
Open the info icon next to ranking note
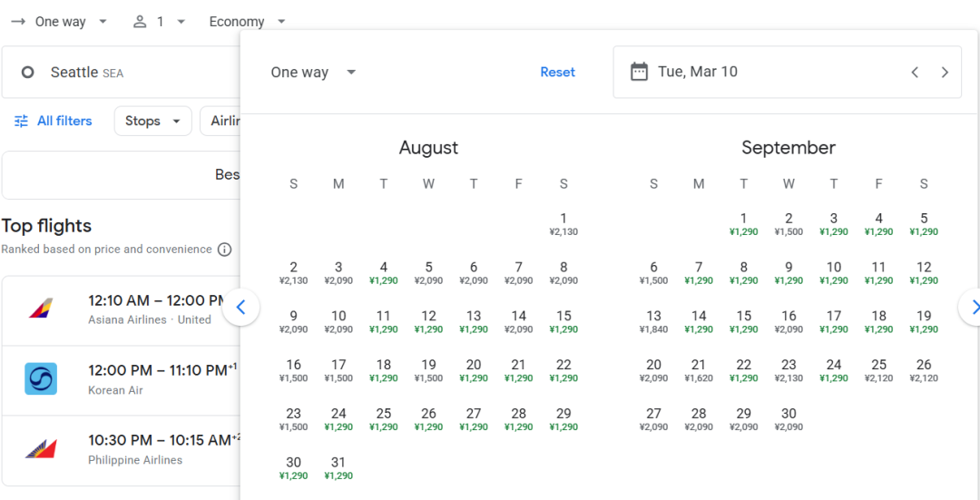click(224, 250)
